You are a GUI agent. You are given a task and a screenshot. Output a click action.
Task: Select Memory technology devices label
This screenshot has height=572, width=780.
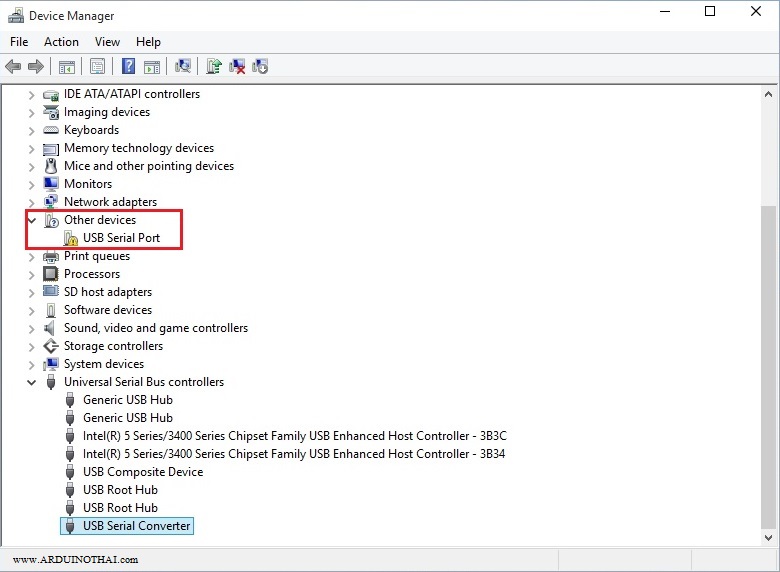tap(139, 148)
